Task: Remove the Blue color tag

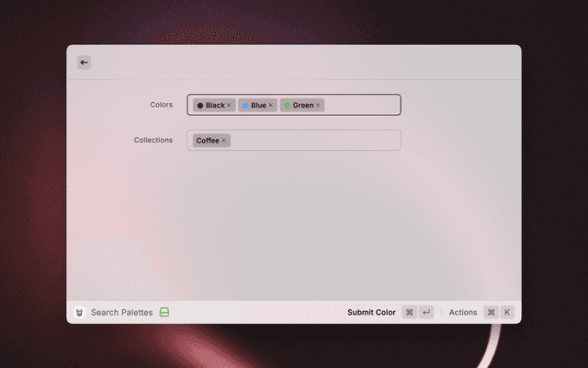Action: (x=271, y=106)
